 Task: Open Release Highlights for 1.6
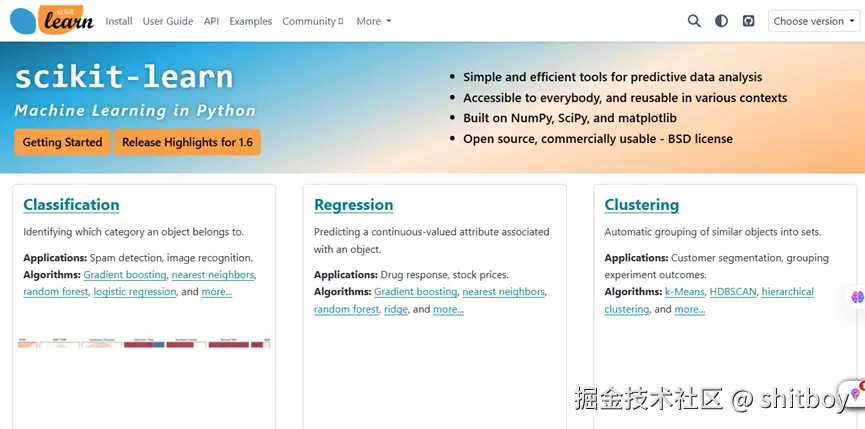coord(187,142)
